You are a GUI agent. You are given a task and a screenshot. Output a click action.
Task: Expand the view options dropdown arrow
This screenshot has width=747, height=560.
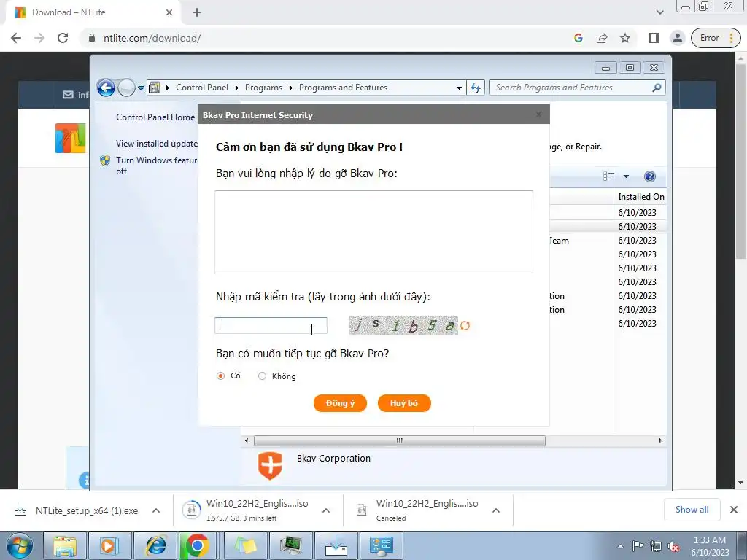pos(626,176)
